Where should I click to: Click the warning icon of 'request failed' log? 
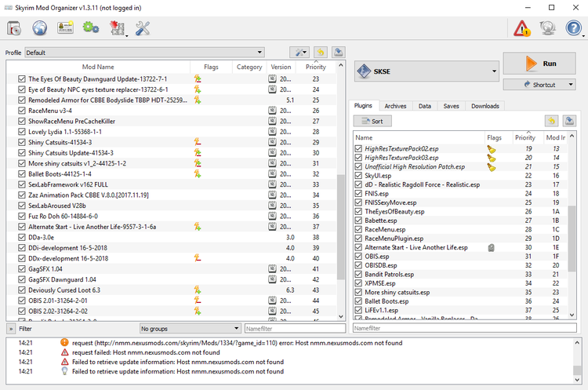pyautogui.click(x=64, y=352)
